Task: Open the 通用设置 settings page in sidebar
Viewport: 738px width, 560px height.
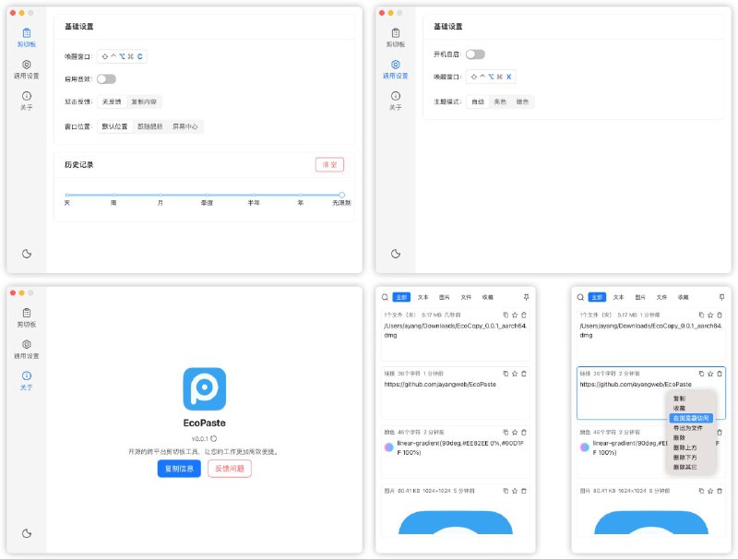Action: [x=26, y=69]
